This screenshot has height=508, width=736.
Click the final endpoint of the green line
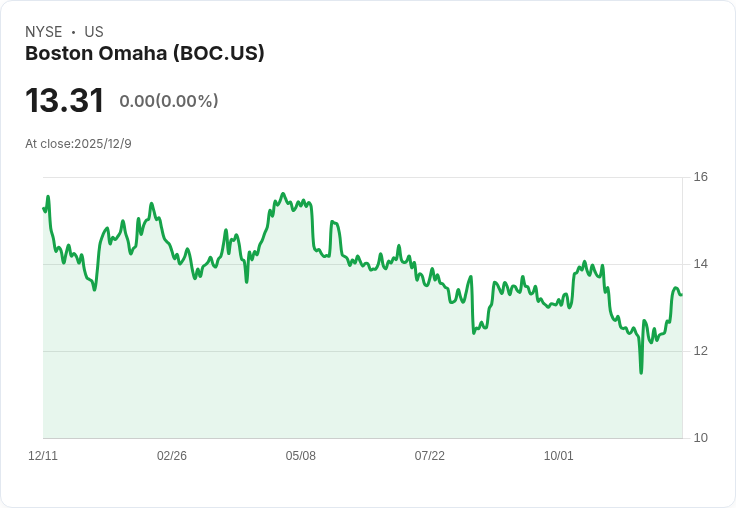(x=681, y=294)
